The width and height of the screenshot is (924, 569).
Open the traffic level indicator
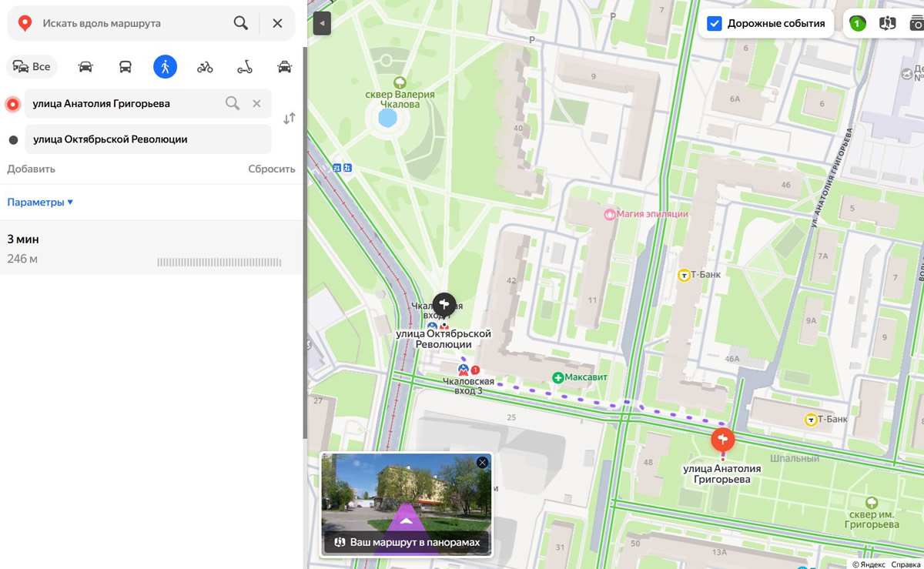tap(857, 23)
